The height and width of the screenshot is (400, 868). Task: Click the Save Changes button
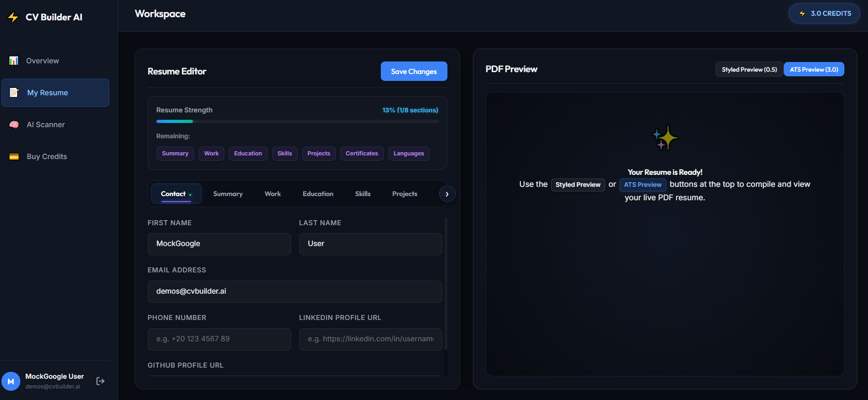click(414, 71)
